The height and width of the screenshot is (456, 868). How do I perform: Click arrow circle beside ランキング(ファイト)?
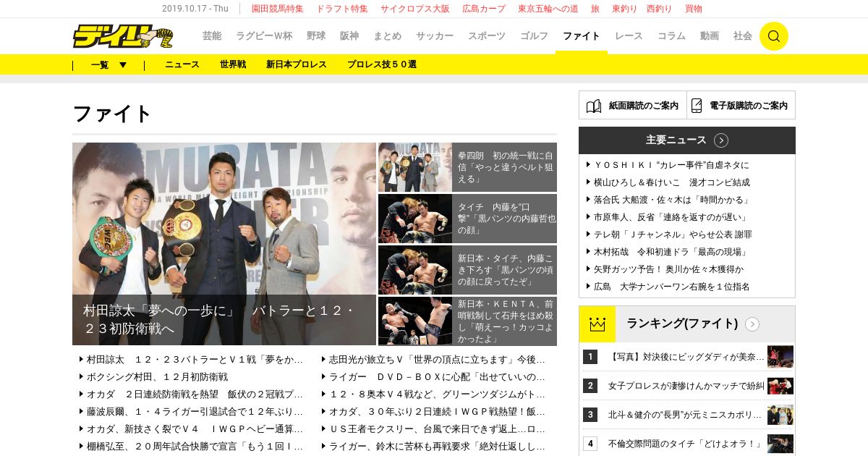pyautogui.click(x=752, y=324)
